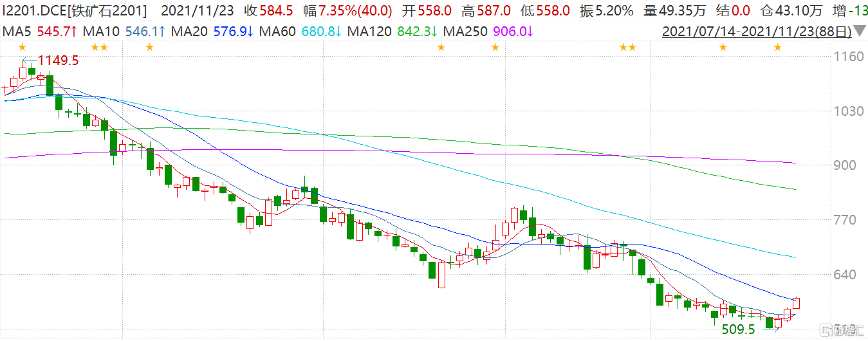Open the date range dropdown 2021/07/14-2021/11/23(88日)
The image size is (868, 341).
coord(762,31)
